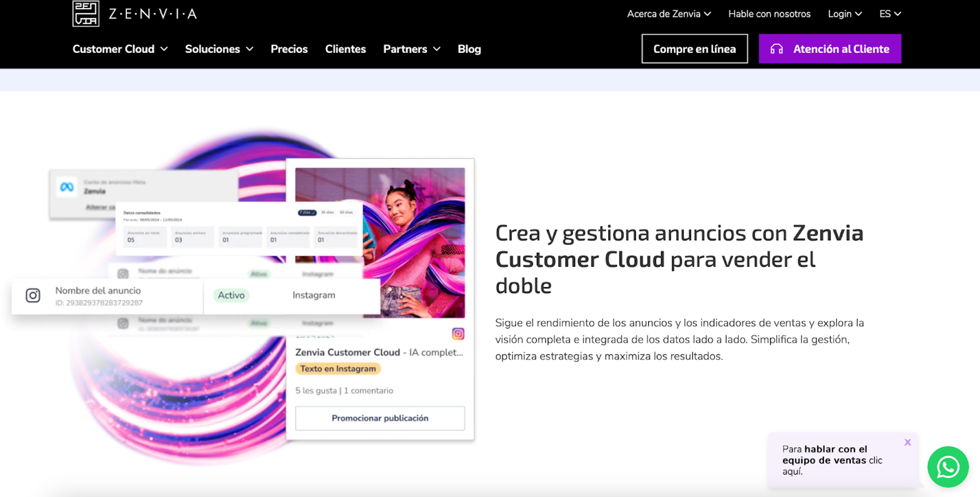
Task: Expand the Partners dropdown
Action: pos(412,49)
